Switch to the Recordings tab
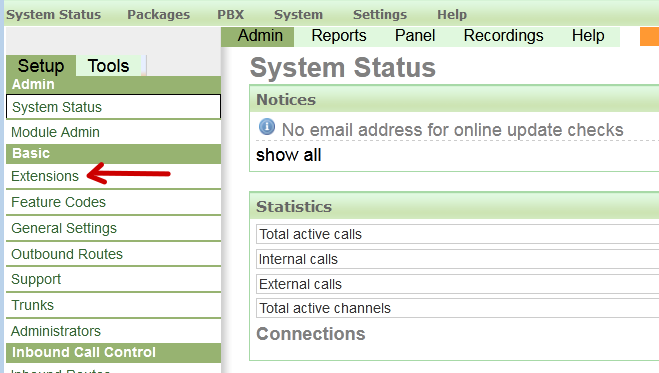The height and width of the screenshot is (373, 659). coord(503,36)
